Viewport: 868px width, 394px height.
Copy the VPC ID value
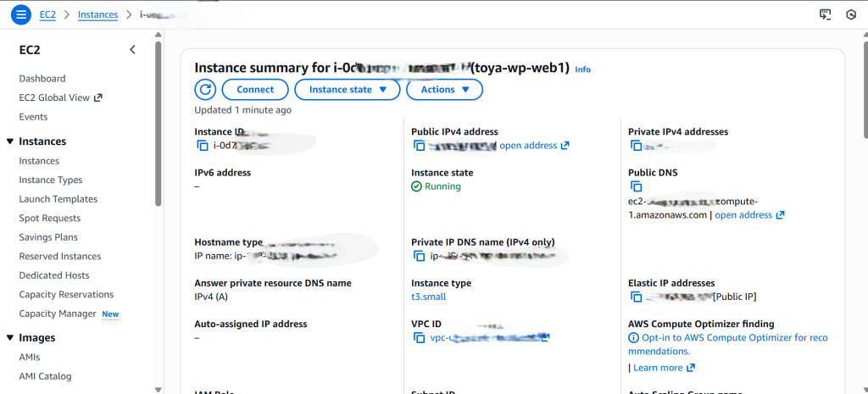click(420, 337)
